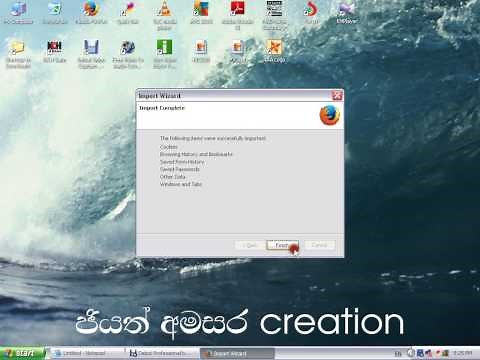Open the Shortcut to Downloads folder icon
This screenshot has height=360, width=480.
point(18,53)
